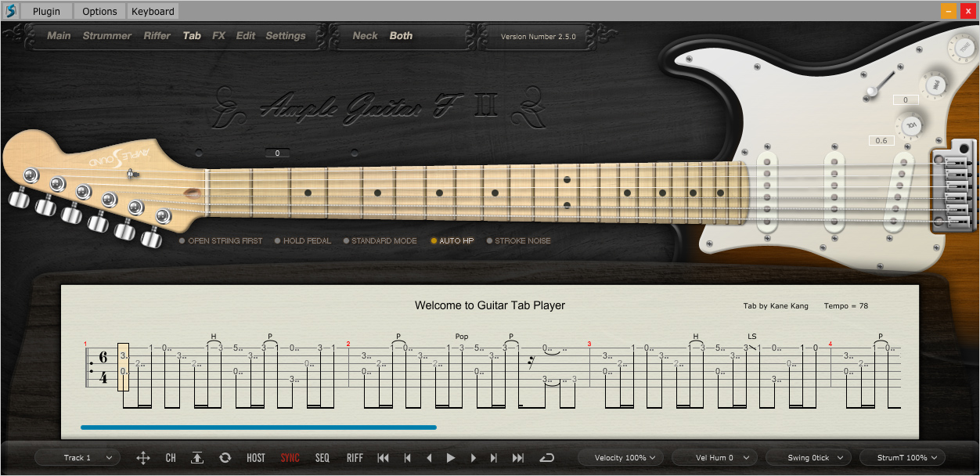Click the bridge pickup on the guitar
The height and width of the screenshot is (476, 980).
(x=899, y=191)
